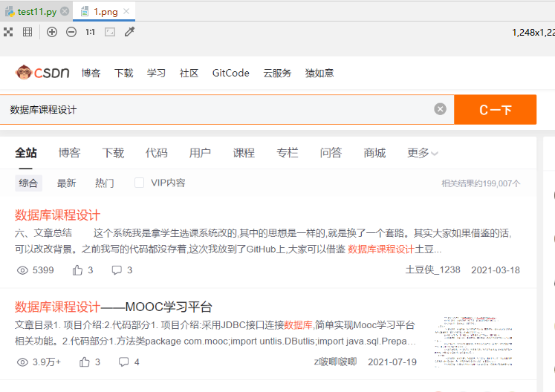Select the 全站 results tab
Screen dimensions: 555x392
click(26, 153)
